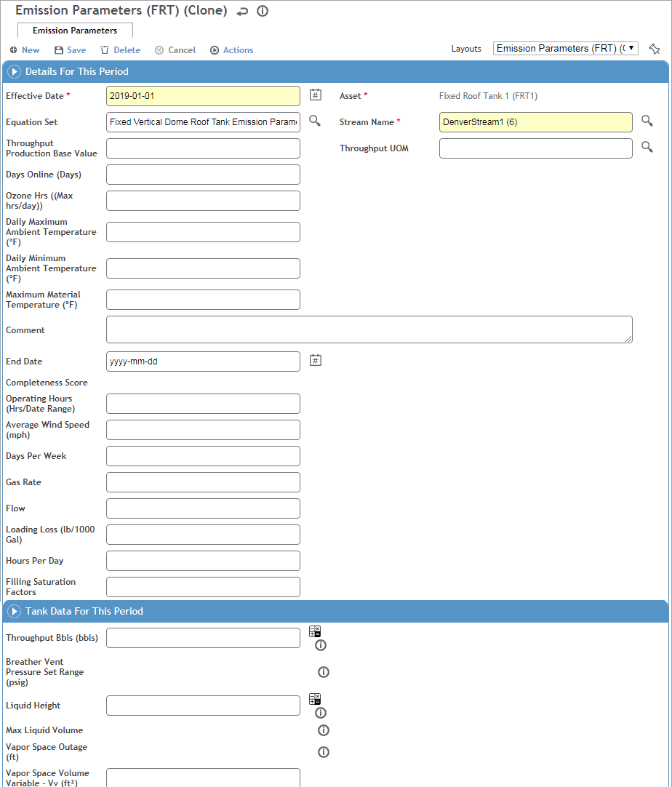The image size is (672, 787).
Task: Focus the End Date field
Action: (x=203, y=361)
